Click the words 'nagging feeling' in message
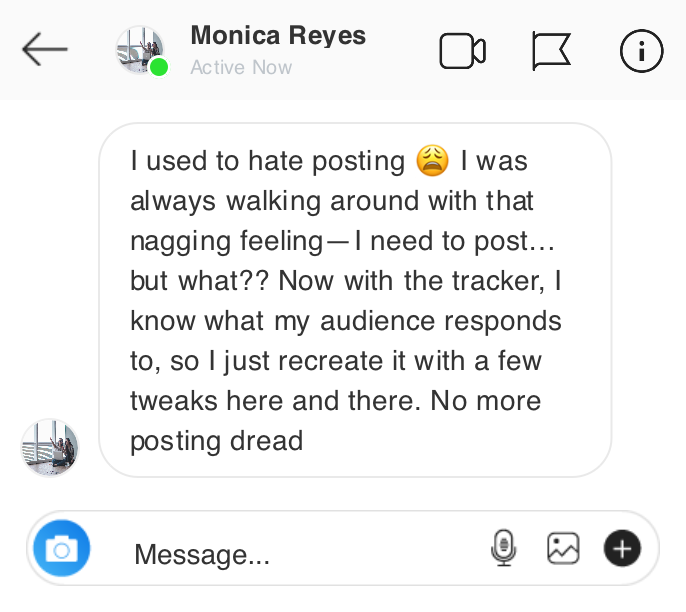The image size is (686, 612). coord(226,241)
